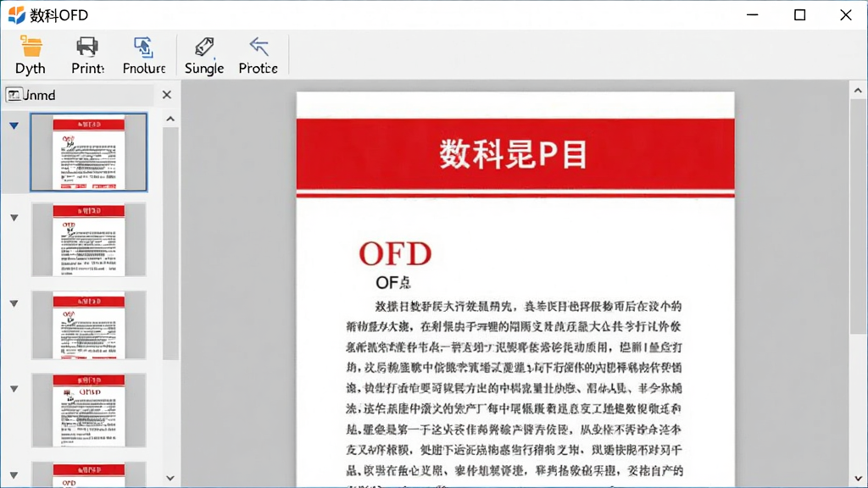Click the red banner title on page
Image resolution: width=868 pixels, height=488 pixels.
(514, 154)
